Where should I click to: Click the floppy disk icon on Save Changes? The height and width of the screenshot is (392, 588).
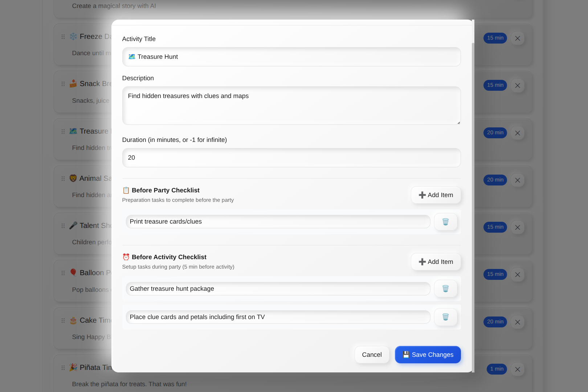click(406, 355)
